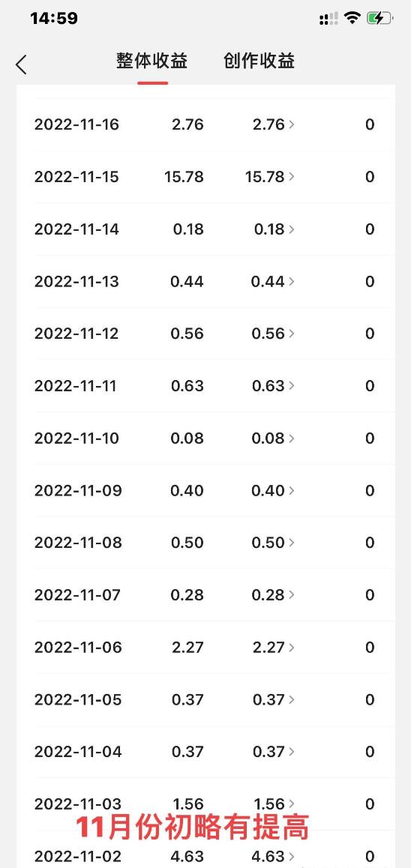Open the 2022-11-13 0.44 details chevron
This screenshot has height=868, width=411.
click(292, 282)
